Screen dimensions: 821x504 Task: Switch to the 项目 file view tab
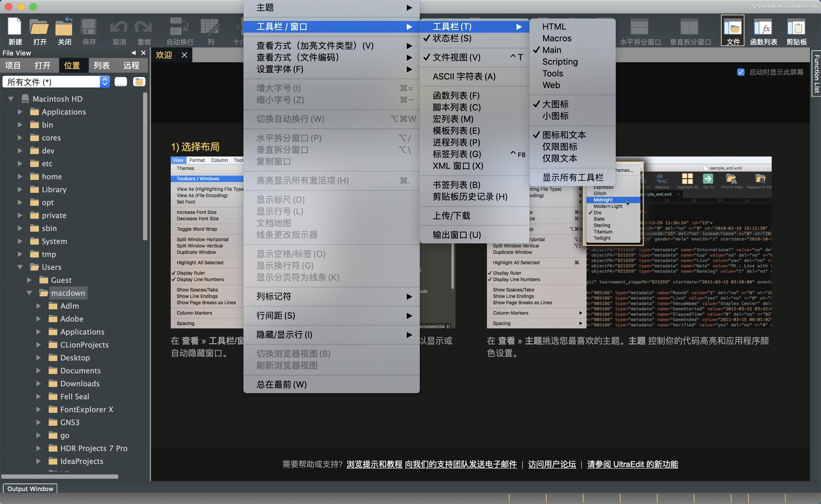pos(13,65)
